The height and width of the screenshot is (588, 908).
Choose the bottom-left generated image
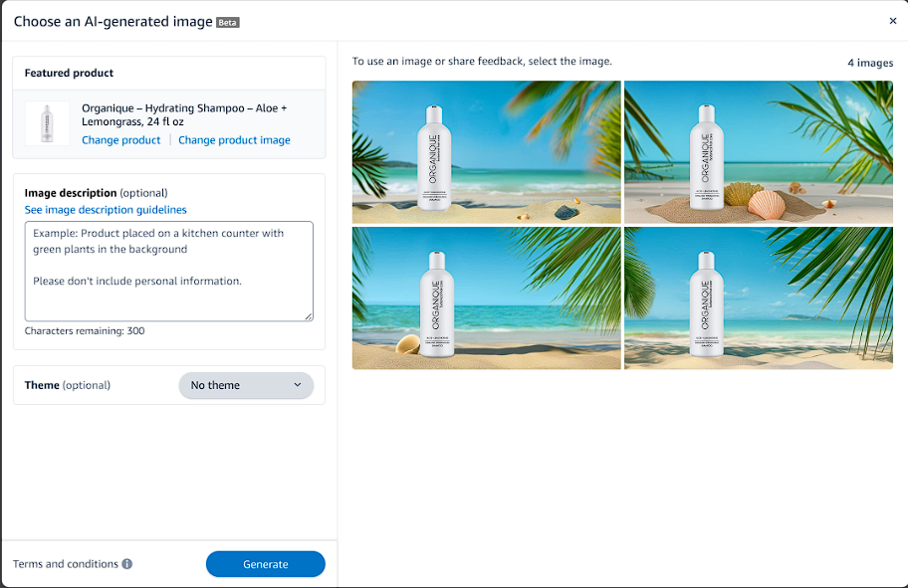click(486, 297)
